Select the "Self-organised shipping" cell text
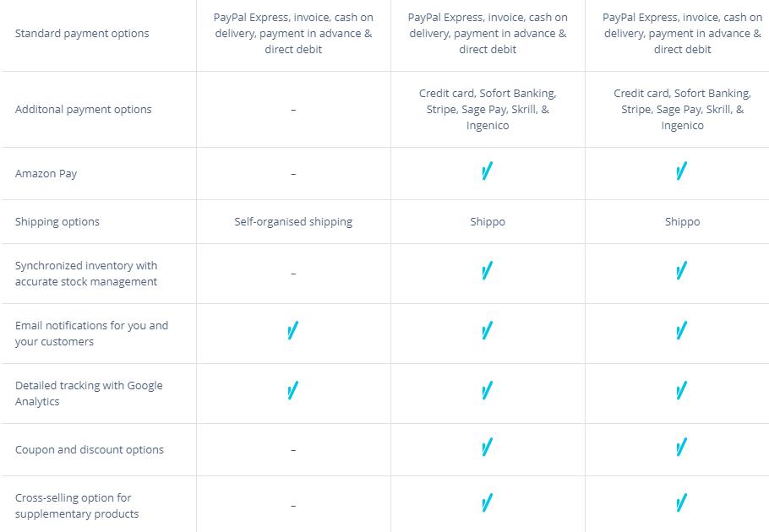This screenshot has width=769, height=532. point(293,222)
